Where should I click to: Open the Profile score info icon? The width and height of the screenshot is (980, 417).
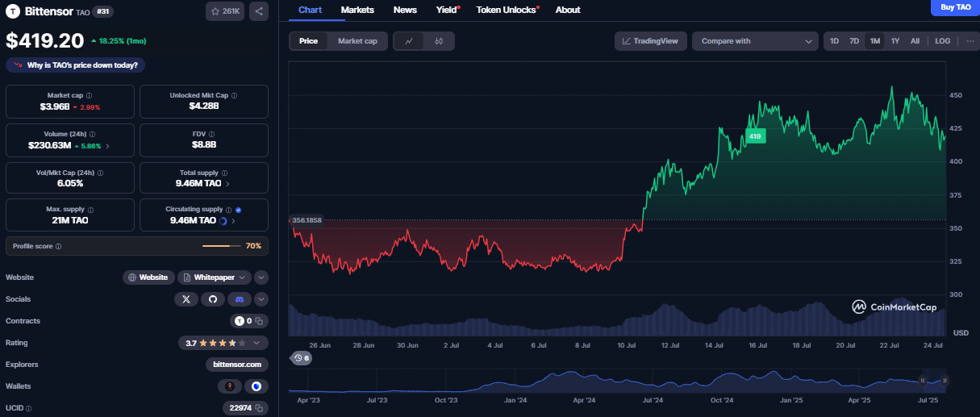pyautogui.click(x=59, y=246)
